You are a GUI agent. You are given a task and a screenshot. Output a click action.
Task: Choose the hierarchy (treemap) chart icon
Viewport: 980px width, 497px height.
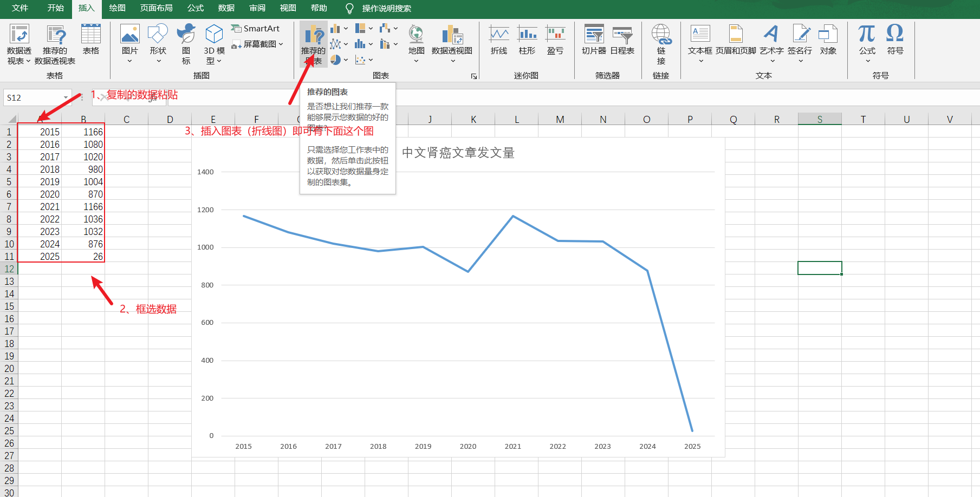coord(360,28)
